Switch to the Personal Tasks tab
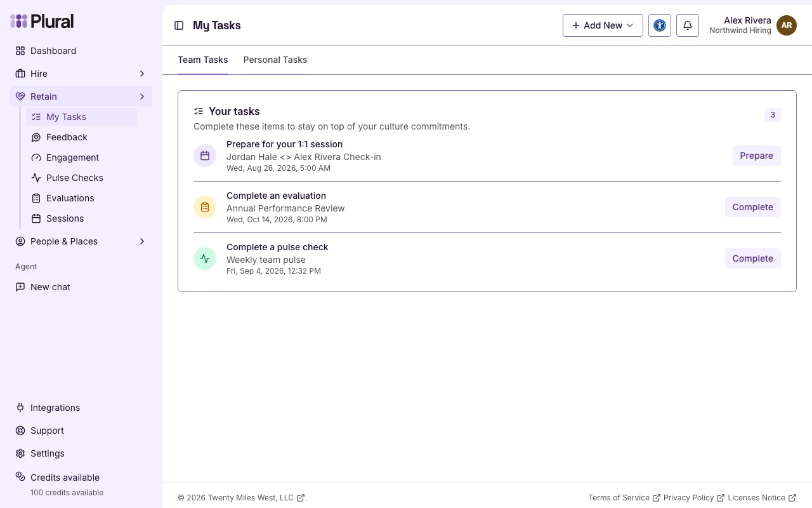The height and width of the screenshot is (508, 812). (x=275, y=60)
